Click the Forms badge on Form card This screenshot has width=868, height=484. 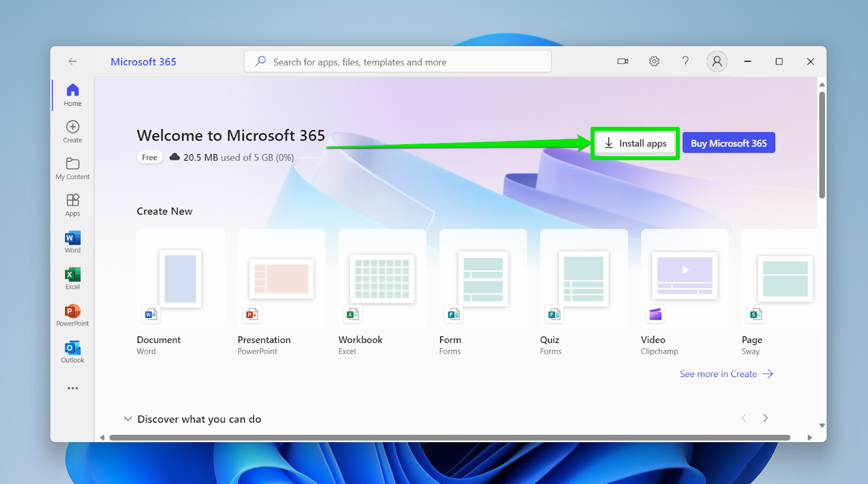454,314
